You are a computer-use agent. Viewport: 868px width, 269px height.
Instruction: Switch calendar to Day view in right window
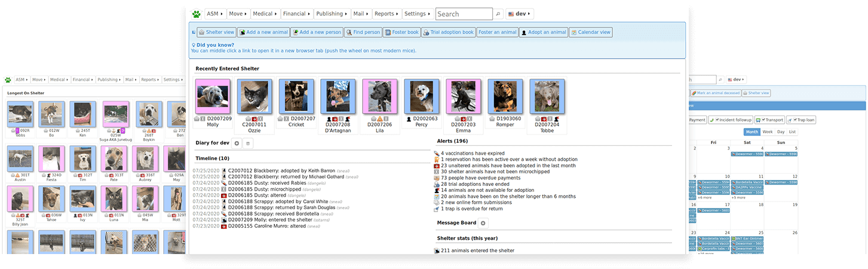[x=781, y=132]
